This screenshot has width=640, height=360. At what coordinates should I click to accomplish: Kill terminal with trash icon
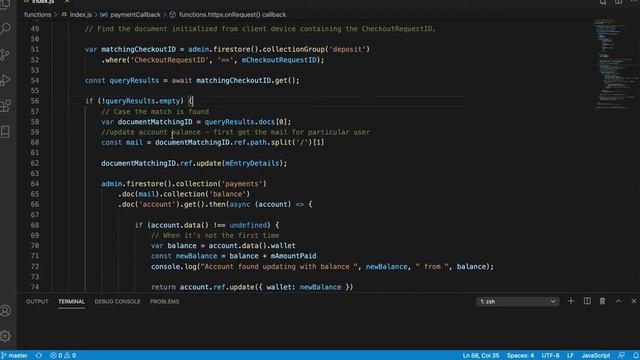point(602,301)
